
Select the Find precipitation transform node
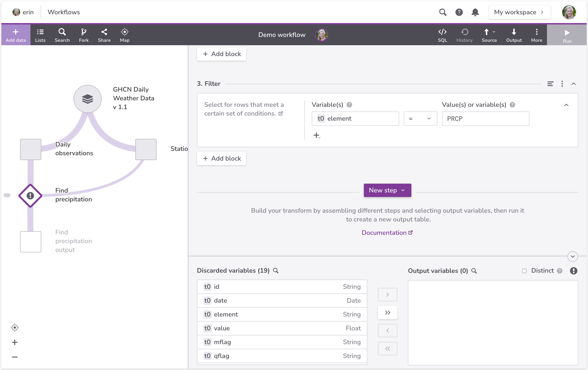pos(30,196)
